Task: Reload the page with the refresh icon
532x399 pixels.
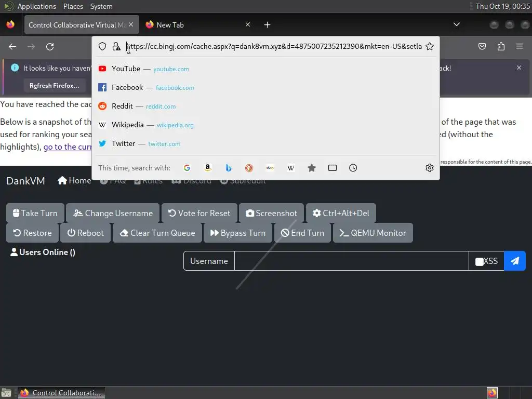Action: [x=50, y=46]
